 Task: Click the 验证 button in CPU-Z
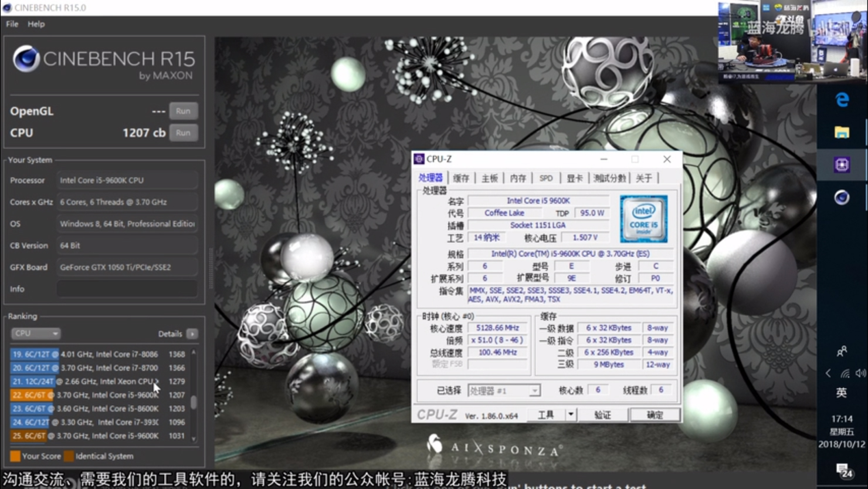tap(602, 414)
